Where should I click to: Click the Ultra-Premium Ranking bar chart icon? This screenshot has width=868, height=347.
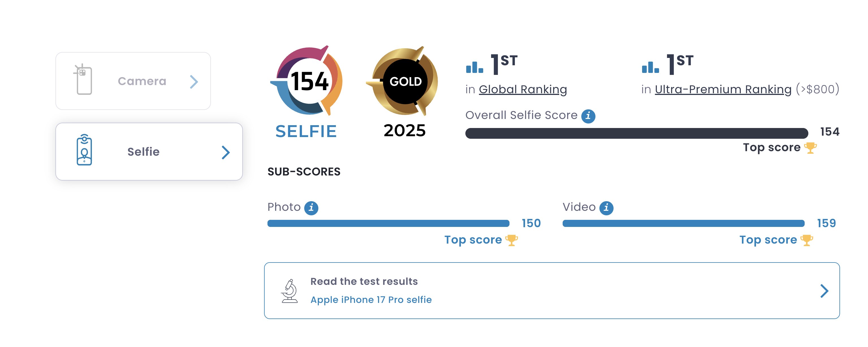click(650, 67)
